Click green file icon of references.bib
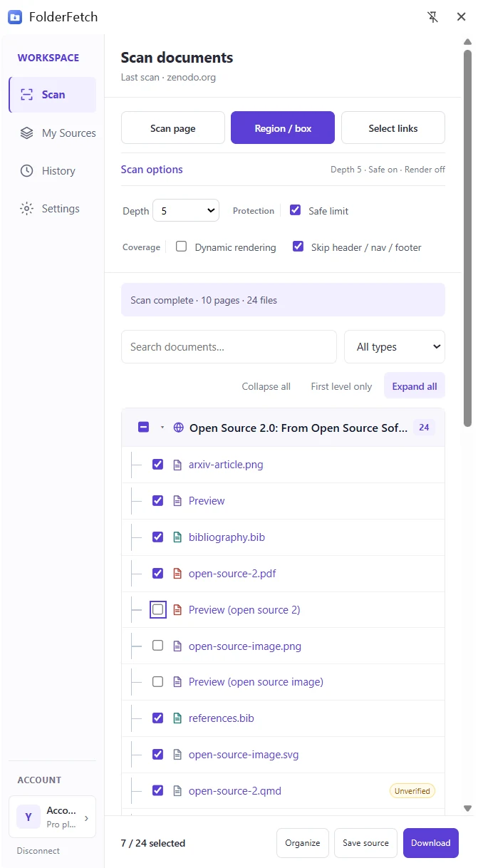This screenshot has height=868, width=478. 178,718
